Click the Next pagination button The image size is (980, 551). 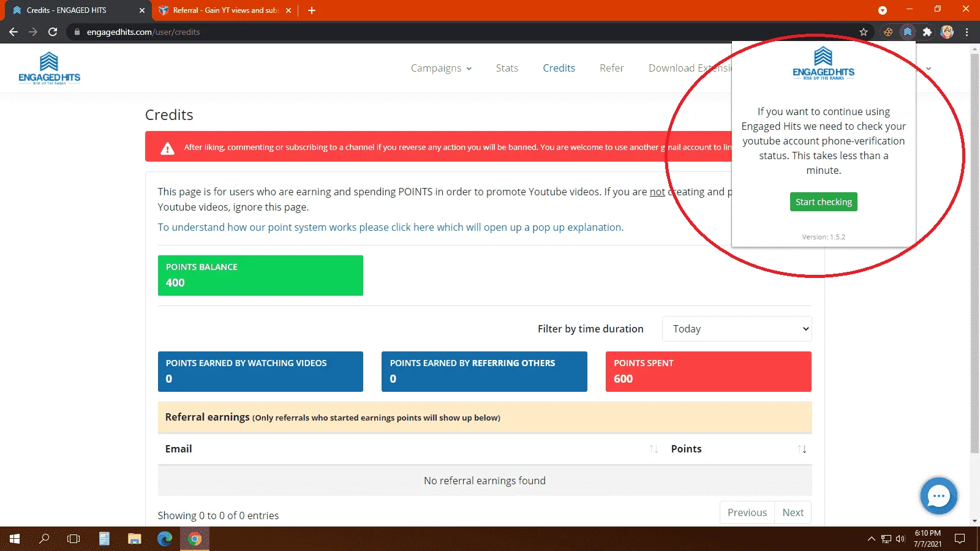click(x=793, y=512)
